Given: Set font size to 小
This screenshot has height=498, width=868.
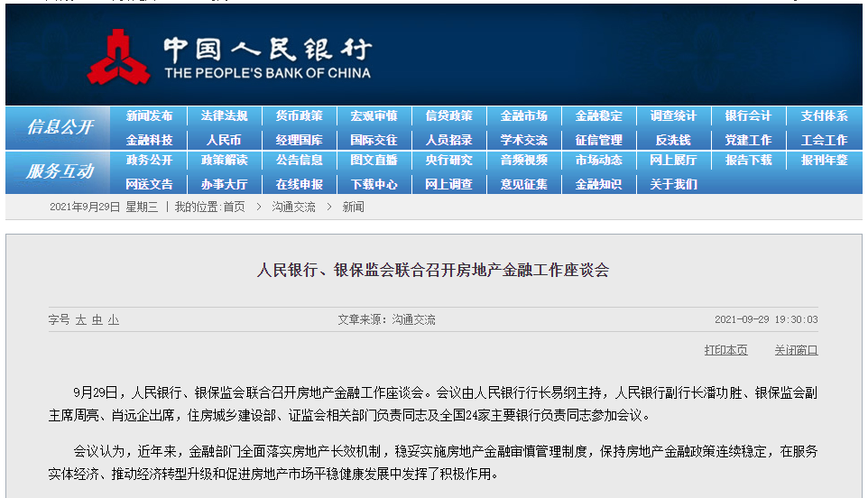Looking at the screenshot, I should click(113, 320).
